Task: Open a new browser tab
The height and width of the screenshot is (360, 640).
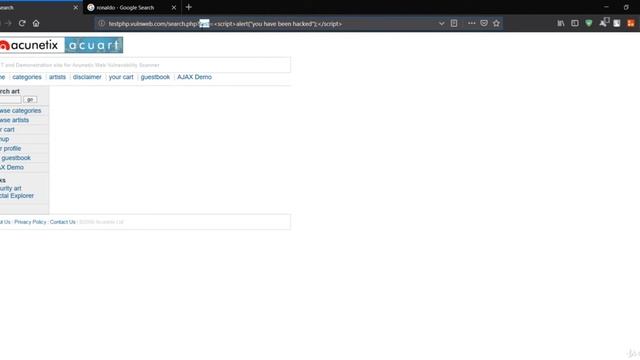Action: click(189, 7)
